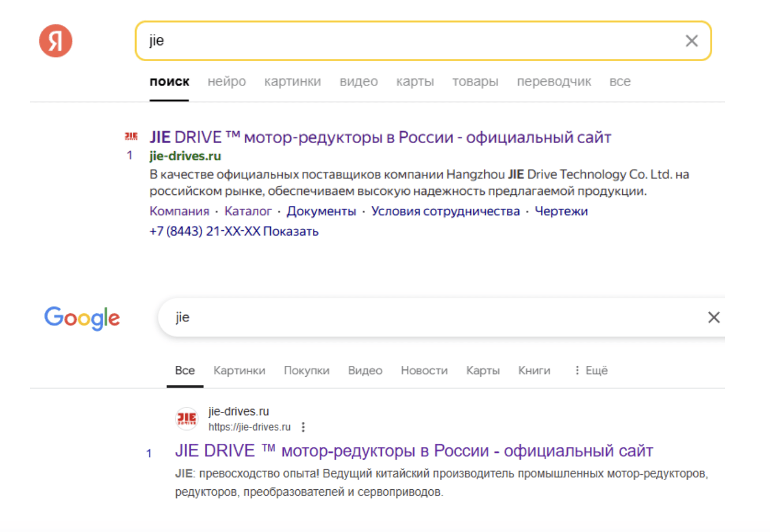The image size is (770, 532).
Task: Open three-dot options next to Google result URL
Action: point(303,427)
